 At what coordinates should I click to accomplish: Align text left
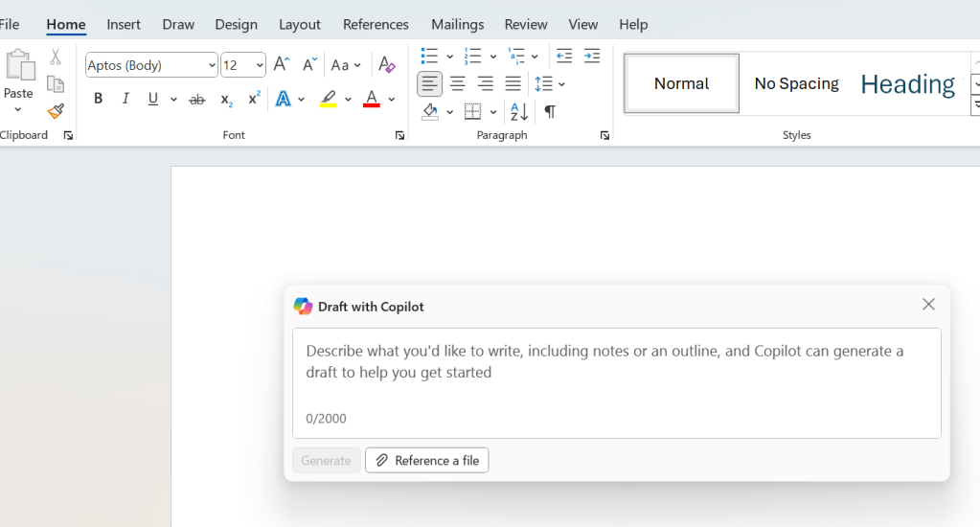pos(429,83)
